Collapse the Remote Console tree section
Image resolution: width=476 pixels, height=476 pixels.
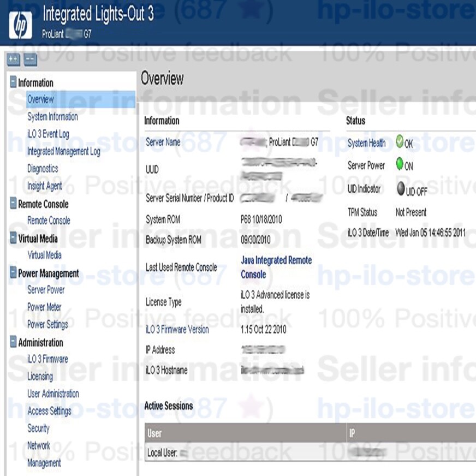coord(13,203)
